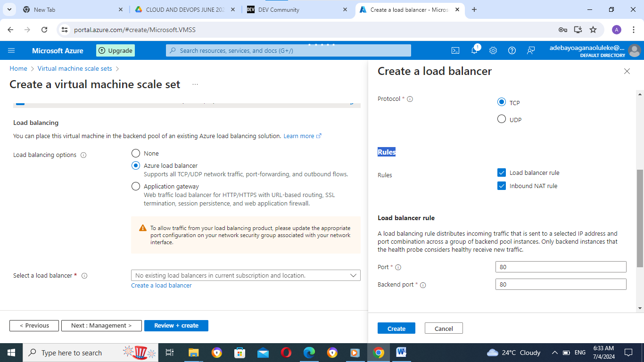The width and height of the screenshot is (644, 362).
Task: Open Microsoft Word from the taskbar
Action: click(402, 353)
